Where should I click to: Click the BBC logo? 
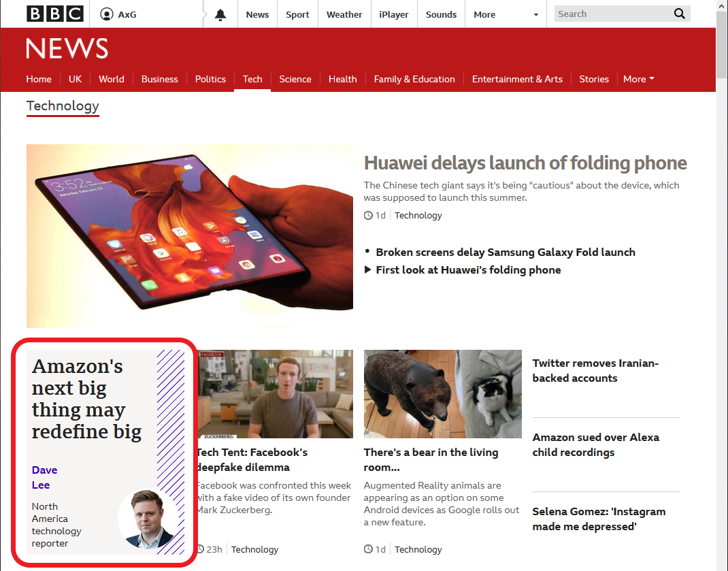(x=55, y=14)
